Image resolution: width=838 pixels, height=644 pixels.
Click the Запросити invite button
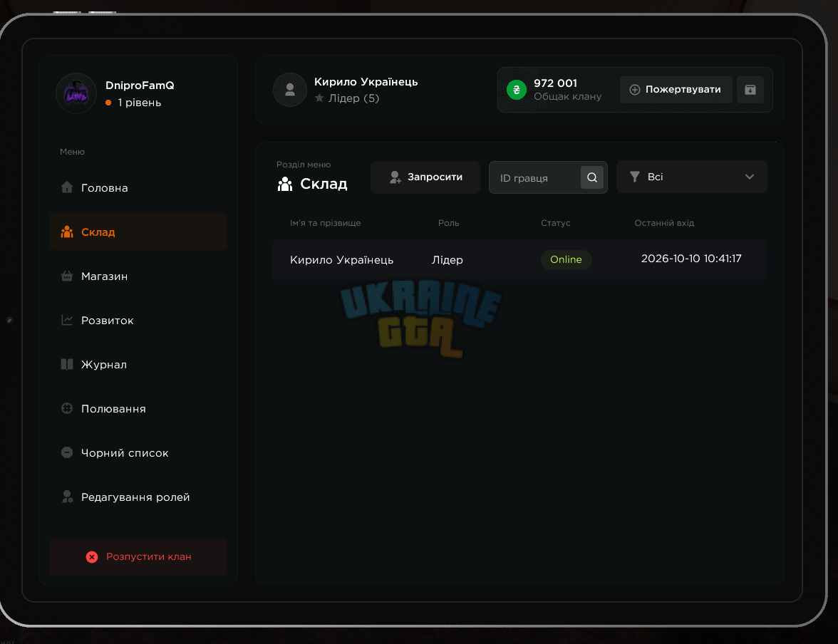click(425, 177)
